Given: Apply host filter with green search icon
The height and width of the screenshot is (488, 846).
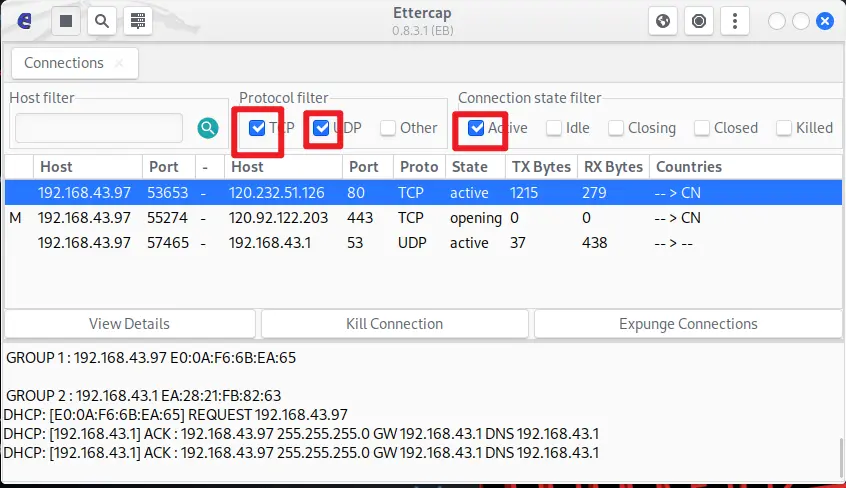Looking at the screenshot, I should coord(207,128).
